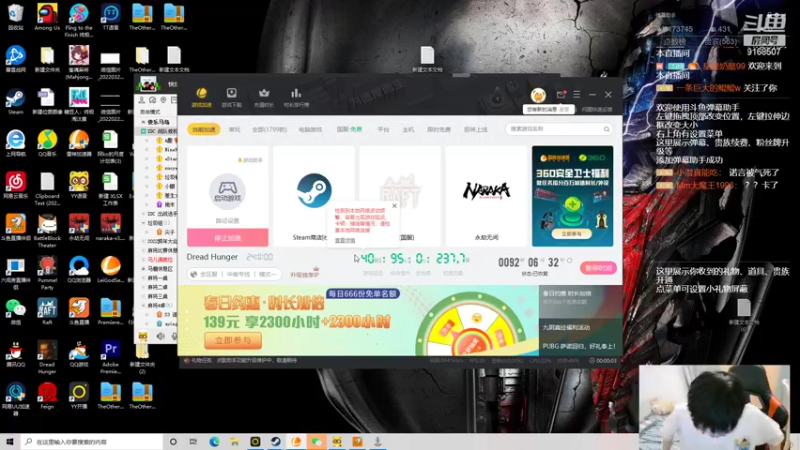This screenshot has width=800, height=450.
Task: Click the upgrade exclusive IP link
Action: (305, 274)
